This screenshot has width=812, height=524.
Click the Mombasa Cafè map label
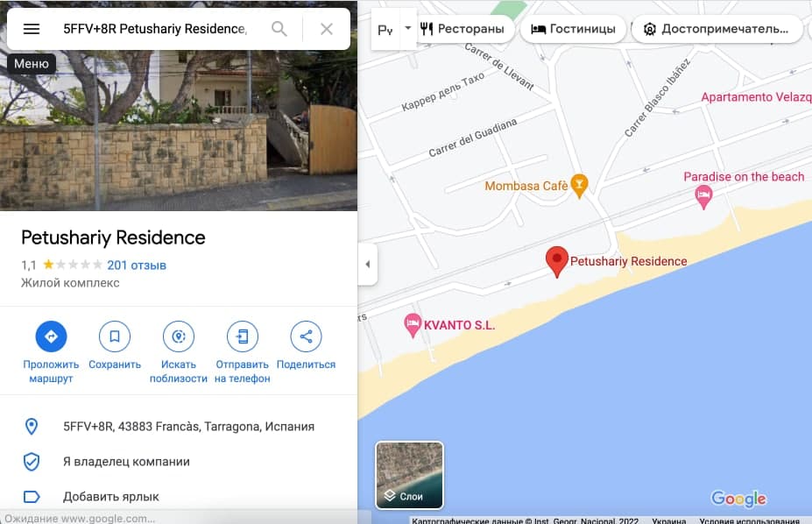pyautogui.click(x=526, y=186)
